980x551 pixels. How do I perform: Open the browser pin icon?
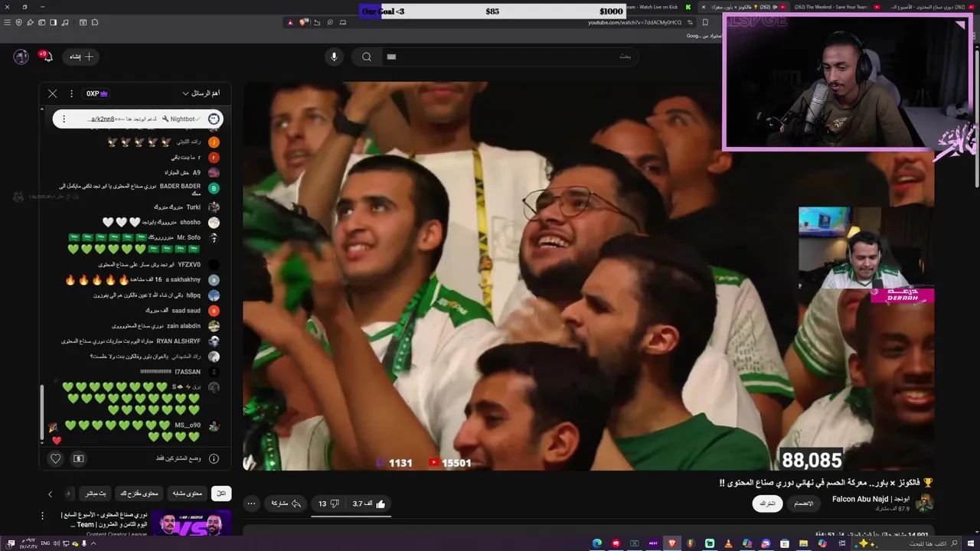30,22
